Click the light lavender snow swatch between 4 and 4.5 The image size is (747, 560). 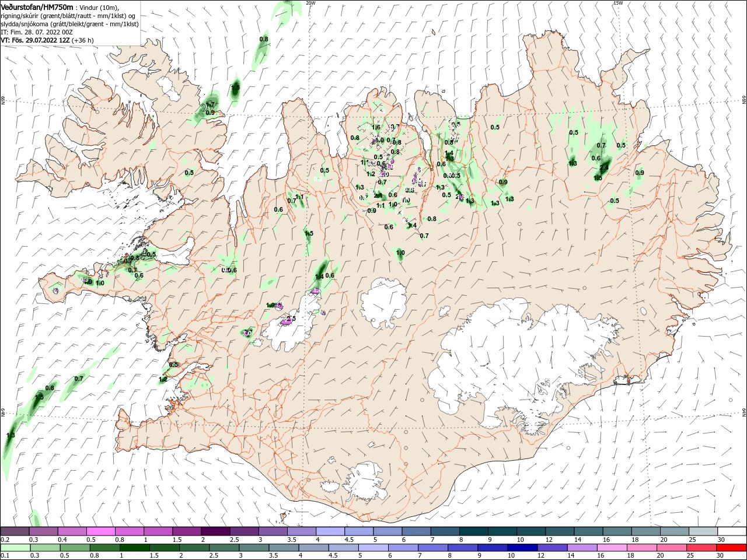(x=330, y=531)
